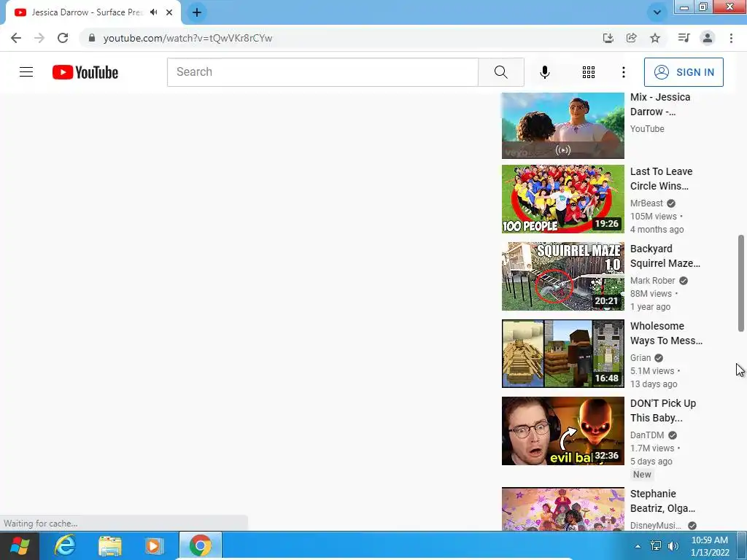Open the DanTDM channel name
747x560 pixels.
[647, 435]
